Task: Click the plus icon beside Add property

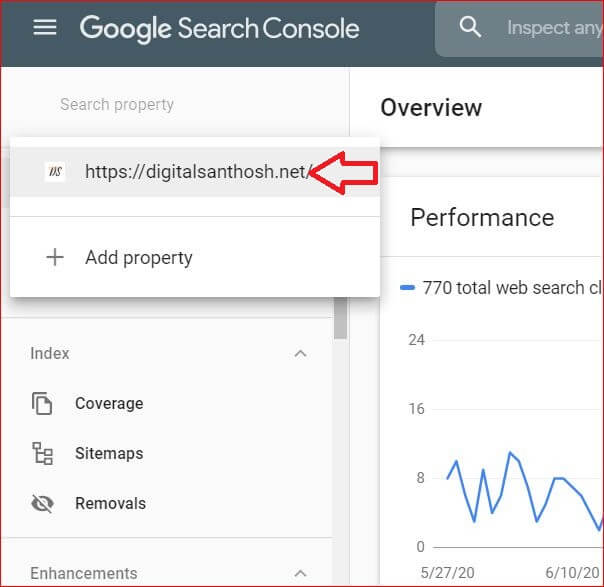Action: tap(55, 258)
